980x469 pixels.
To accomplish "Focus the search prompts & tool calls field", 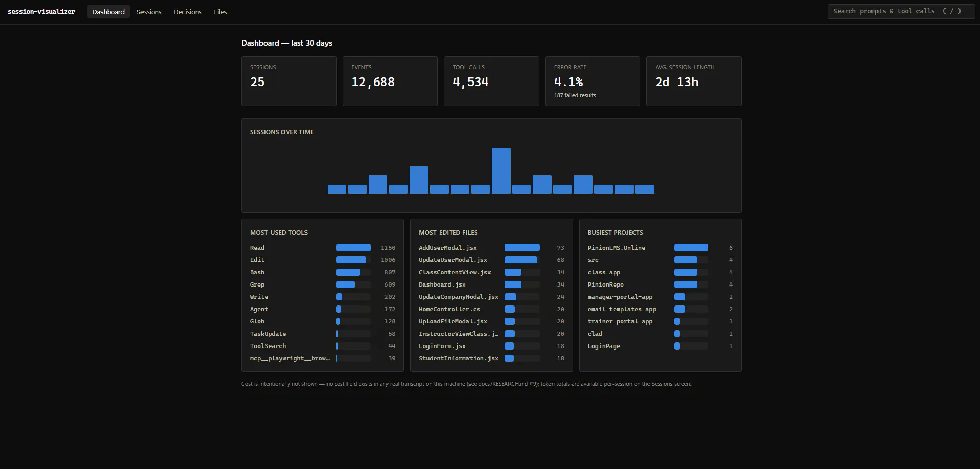I will coord(901,11).
